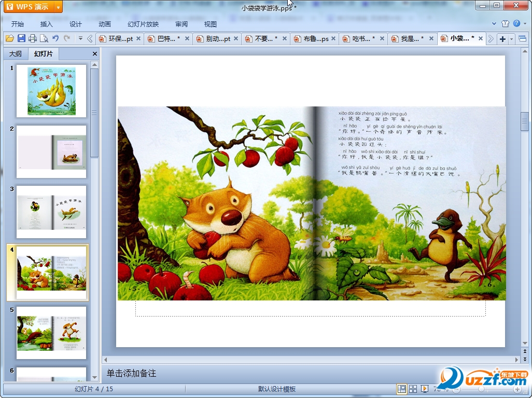
Task: Select slide 4 thumbnail
Action: click(51, 272)
